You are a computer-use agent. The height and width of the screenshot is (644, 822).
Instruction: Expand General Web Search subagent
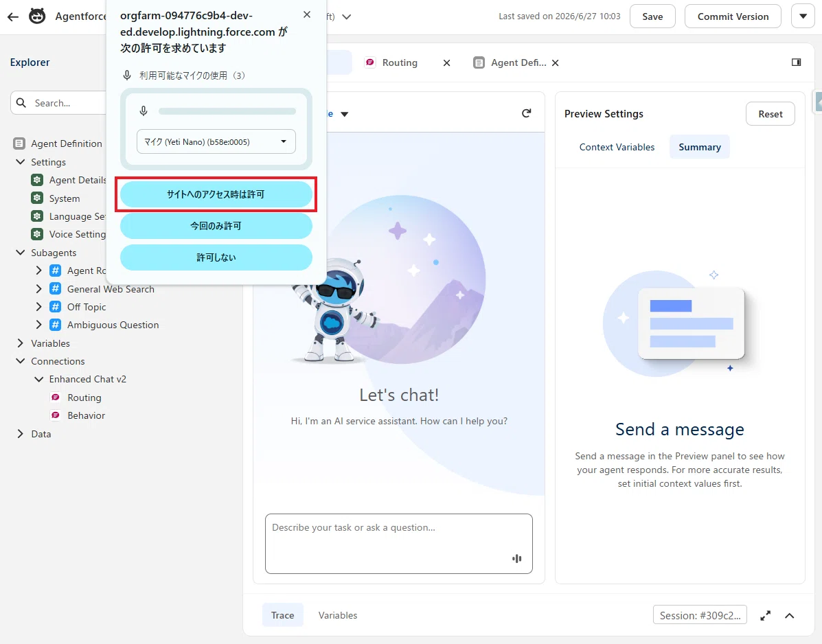coord(38,289)
